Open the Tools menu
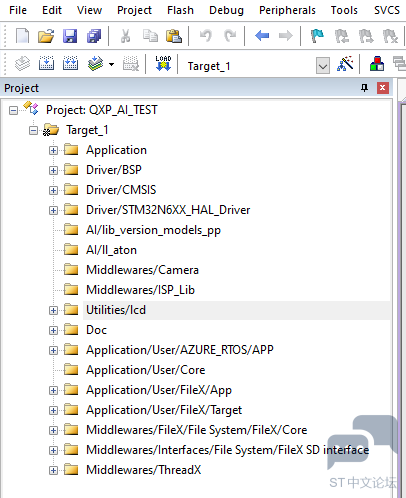The image size is (406, 498). click(x=344, y=10)
